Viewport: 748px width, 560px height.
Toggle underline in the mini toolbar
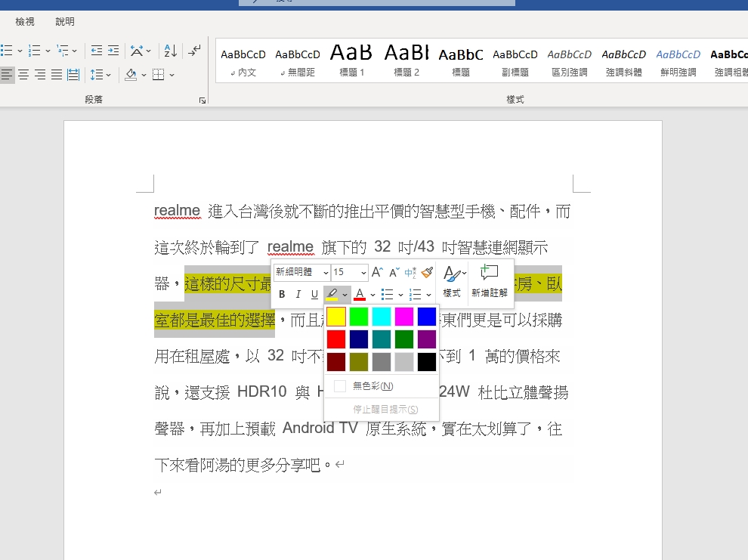coord(314,294)
